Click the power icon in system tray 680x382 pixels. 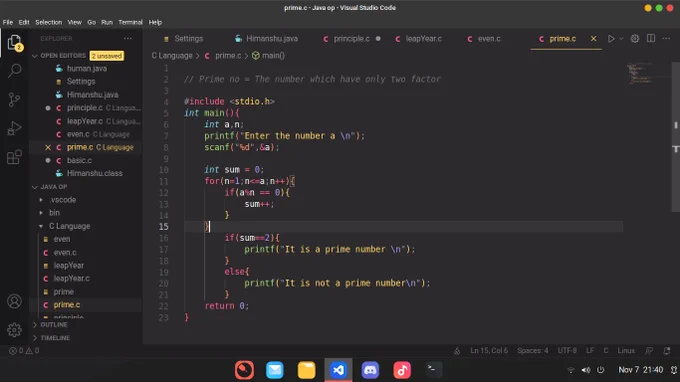[x=601, y=370]
